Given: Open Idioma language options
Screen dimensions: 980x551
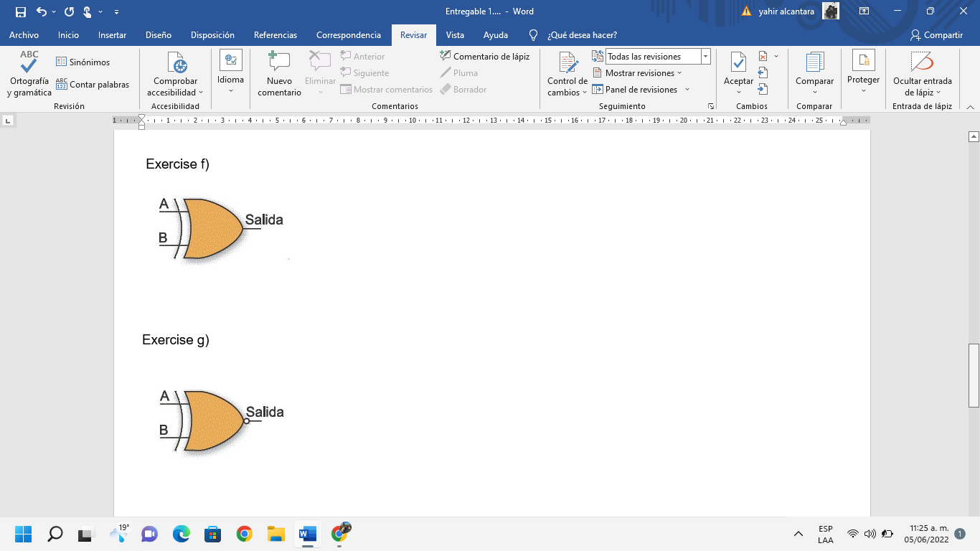Looking at the screenshot, I should [231, 72].
